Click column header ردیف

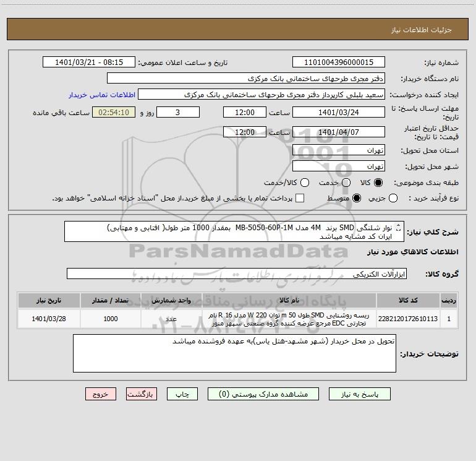(449, 300)
